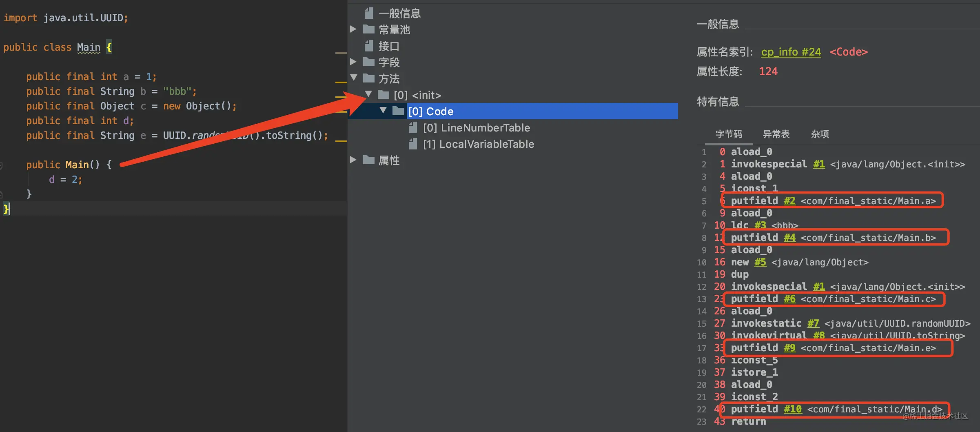Switch to the 字节码 tab

click(x=729, y=134)
